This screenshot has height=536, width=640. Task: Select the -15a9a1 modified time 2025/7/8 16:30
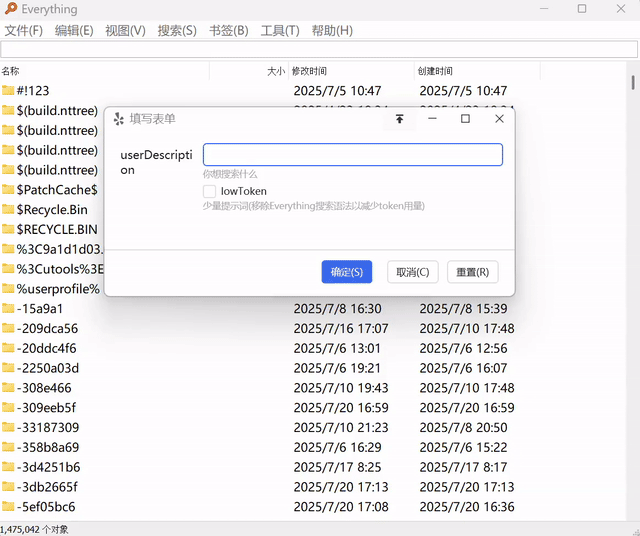tap(337, 309)
